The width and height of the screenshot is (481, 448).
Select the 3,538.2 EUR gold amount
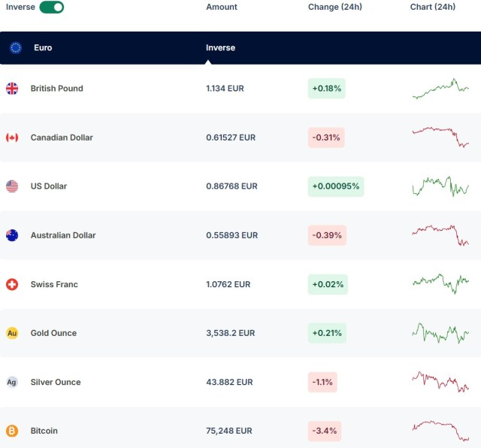[x=231, y=333]
